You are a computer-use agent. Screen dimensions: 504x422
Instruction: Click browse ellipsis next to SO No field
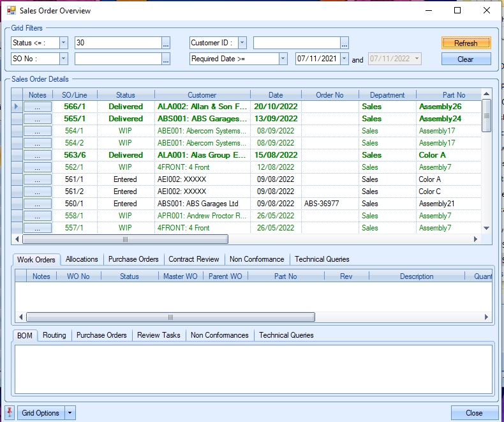[x=166, y=59]
